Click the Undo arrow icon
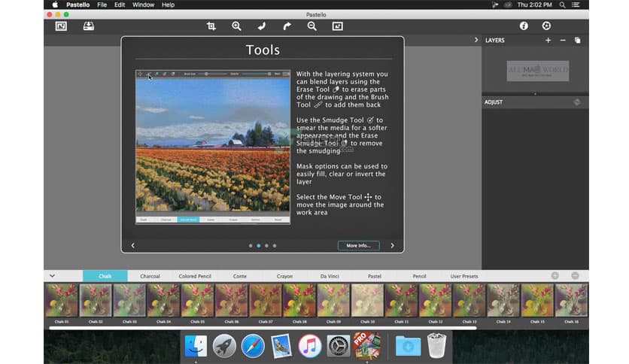The width and height of the screenshot is (629, 364). tap(262, 26)
